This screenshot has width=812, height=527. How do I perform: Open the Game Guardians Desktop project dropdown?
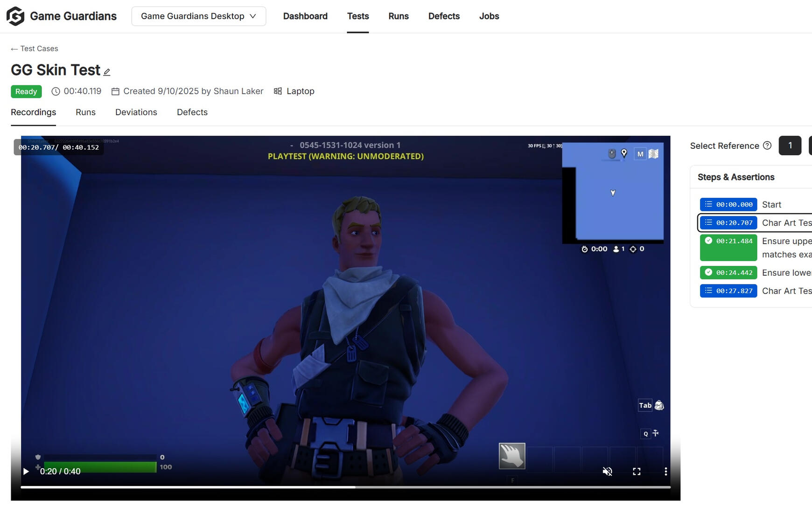coord(198,16)
